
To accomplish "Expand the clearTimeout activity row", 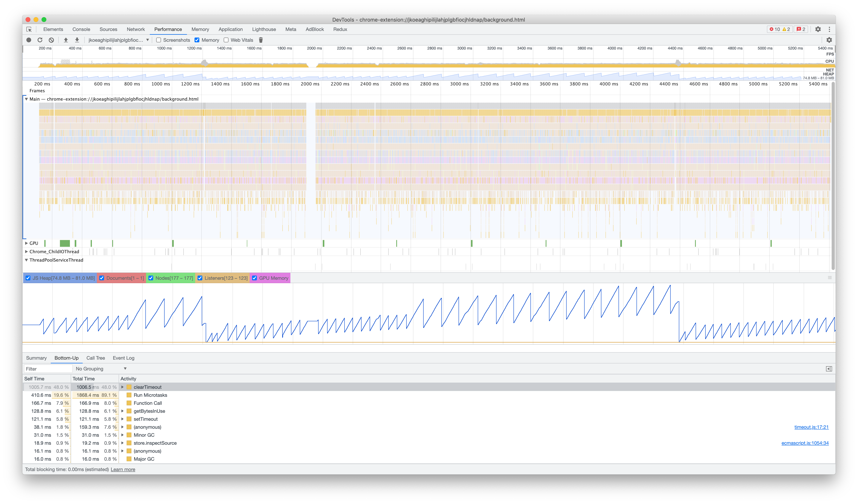I will tap(123, 387).
